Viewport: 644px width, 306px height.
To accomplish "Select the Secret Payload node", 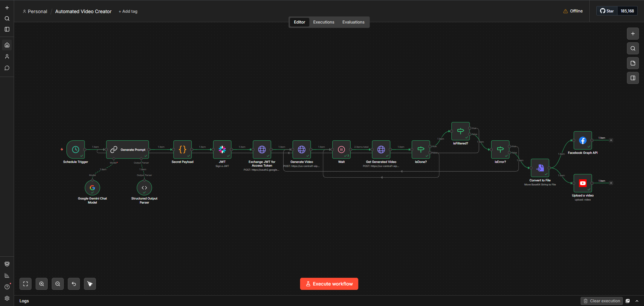I will click(x=183, y=149).
